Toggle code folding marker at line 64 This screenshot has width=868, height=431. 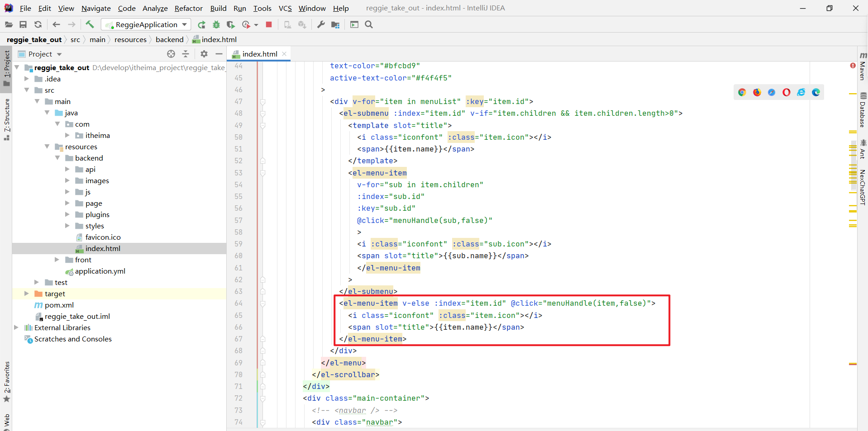click(263, 303)
